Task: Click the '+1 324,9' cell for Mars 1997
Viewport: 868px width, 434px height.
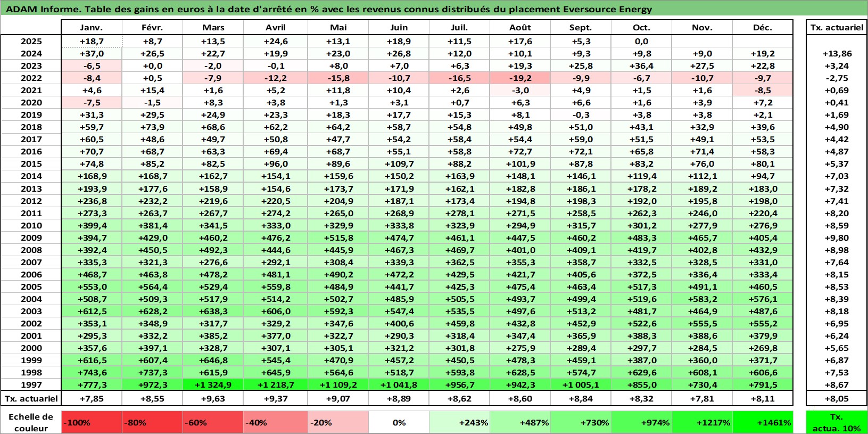Action: (213, 384)
